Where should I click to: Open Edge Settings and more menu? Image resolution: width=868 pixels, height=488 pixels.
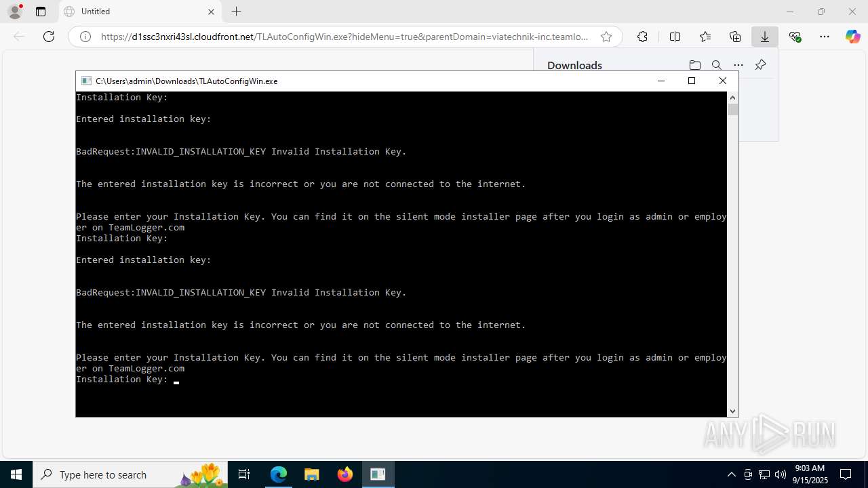pos(825,37)
